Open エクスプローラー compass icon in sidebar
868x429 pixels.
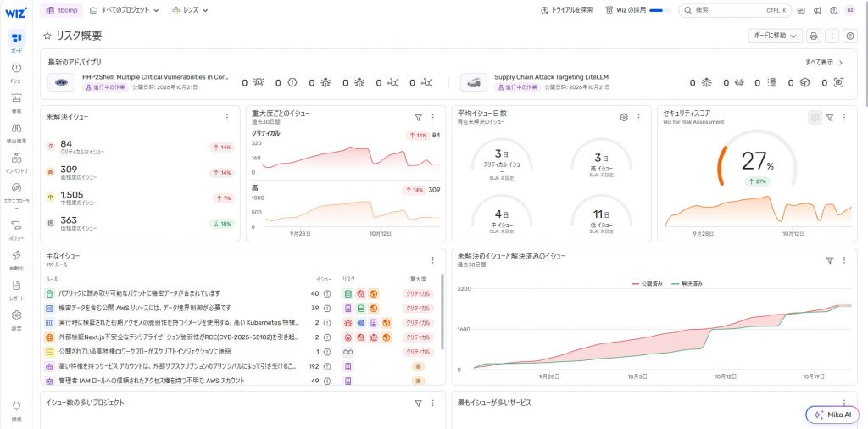17,188
